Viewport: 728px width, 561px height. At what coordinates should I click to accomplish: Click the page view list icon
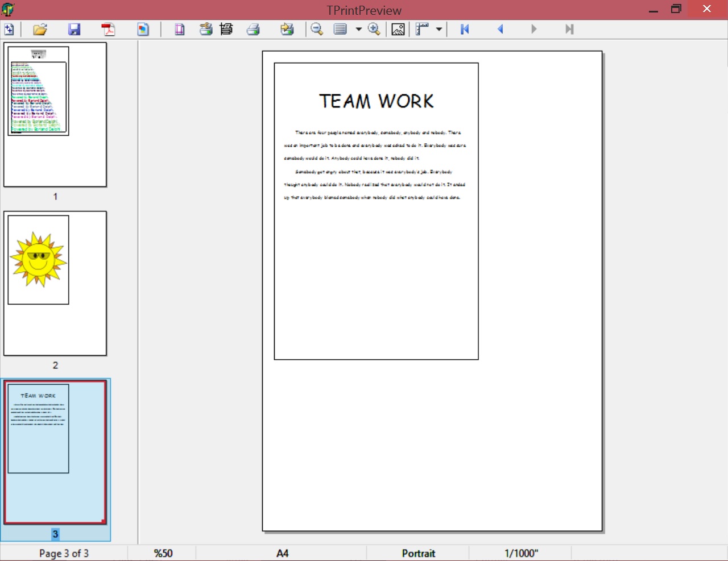(340, 29)
